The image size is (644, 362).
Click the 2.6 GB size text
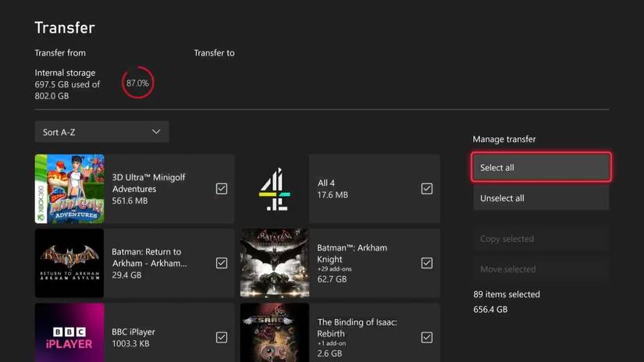click(329, 353)
